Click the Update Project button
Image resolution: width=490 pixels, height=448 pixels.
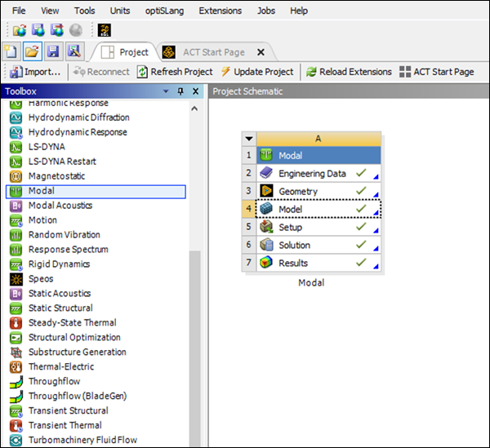point(257,72)
